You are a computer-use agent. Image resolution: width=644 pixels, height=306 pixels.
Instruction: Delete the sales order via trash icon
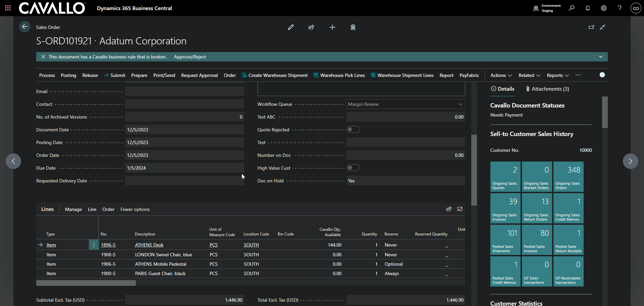[x=353, y=27]
